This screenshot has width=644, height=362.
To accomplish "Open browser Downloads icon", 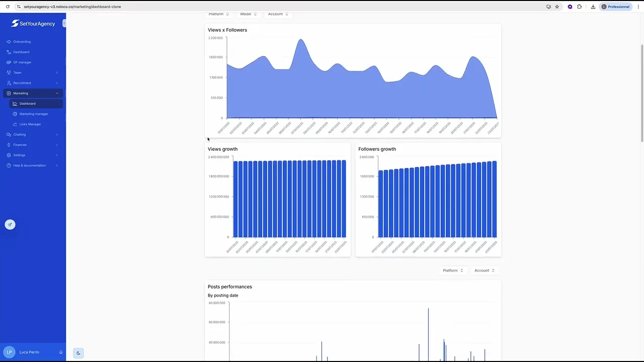I will click(x=593, y=7).
